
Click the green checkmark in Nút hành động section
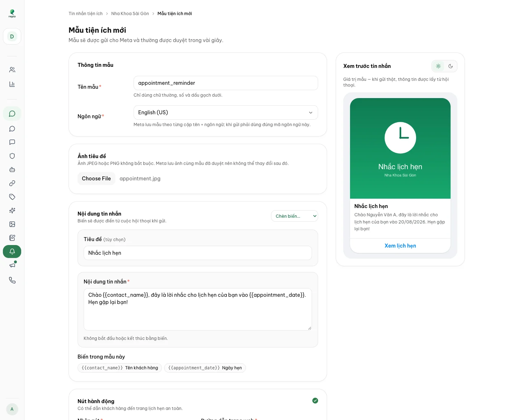click(315, 401)
